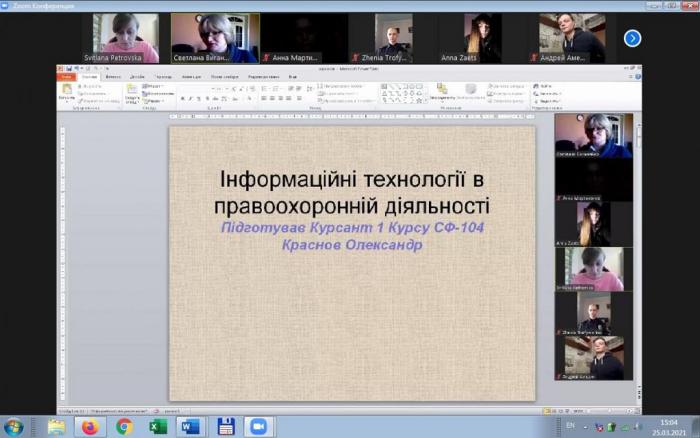This screenshot has height=438, width=700.
Task: Click the subtitle line 'Краснов Олександр'
Action: [x=351, y=244]
